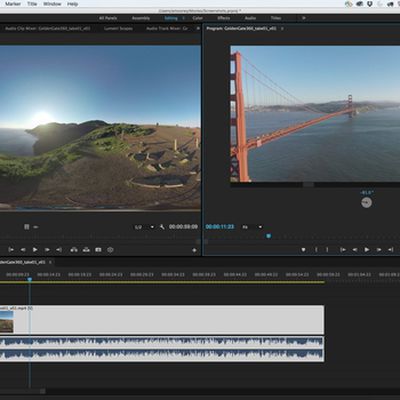Click the source monitor Mark In icon
The height and width of the screenshot is (400, 400).
(11, 250)
